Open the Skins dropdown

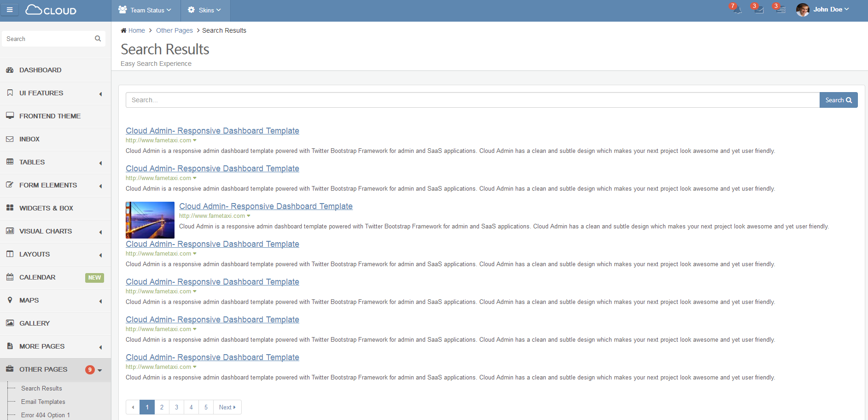point(205,10)
